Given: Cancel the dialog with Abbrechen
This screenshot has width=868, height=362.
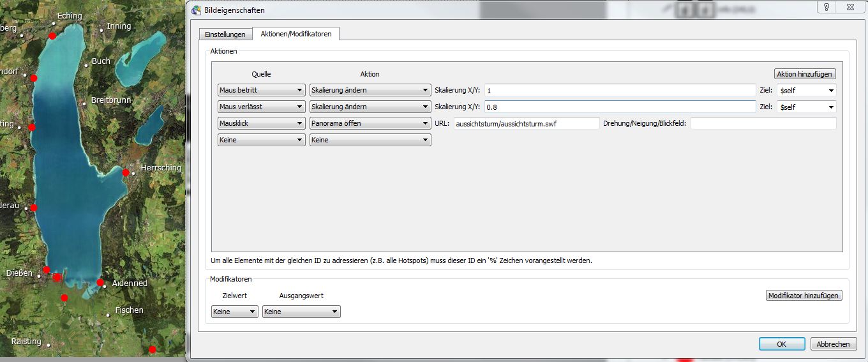Looking at the screenshot, I should (x=834, y=344).
